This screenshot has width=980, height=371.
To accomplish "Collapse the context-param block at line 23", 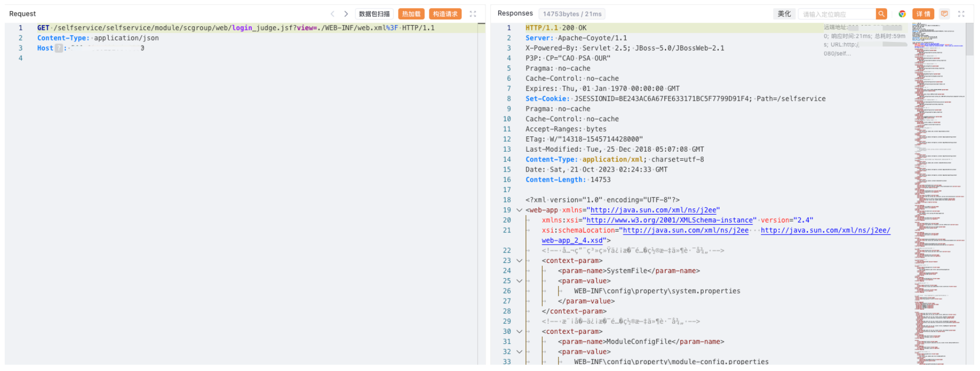I will point(519,261).
